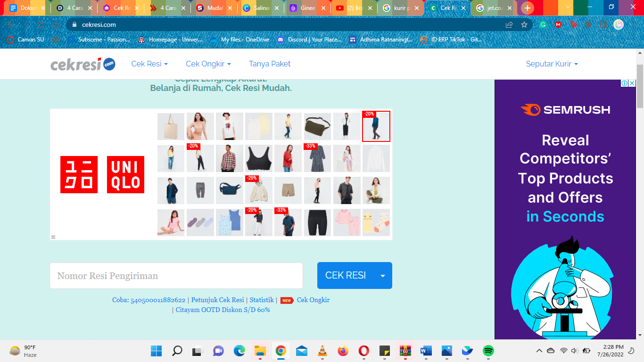Show hidden system tray icons
Screen dimensions: 644x362
point(539,351)
